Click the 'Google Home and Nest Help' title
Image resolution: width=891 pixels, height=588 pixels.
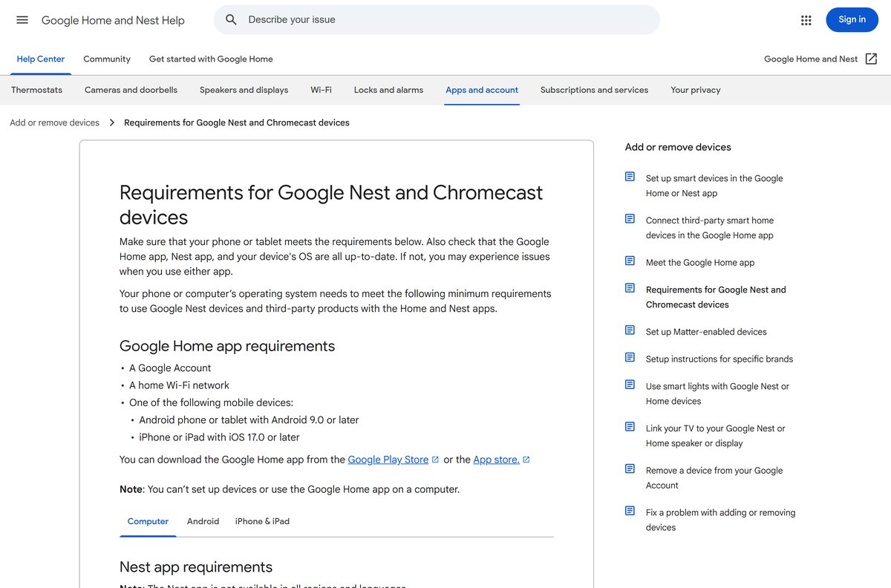tap(113, 20)
